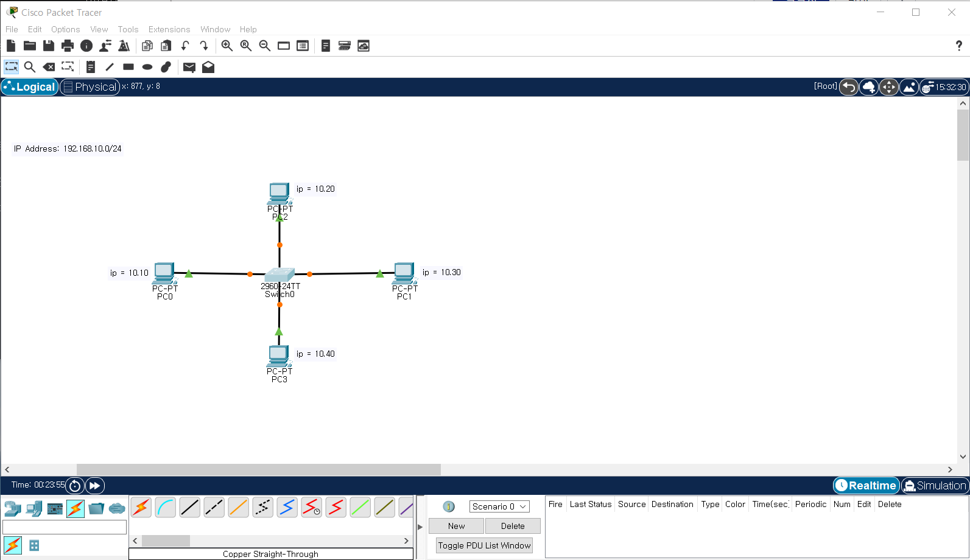This screenshot has height=560, width=970.
Task: Click the Power Cycle Devices button
Action: point(75,486)
